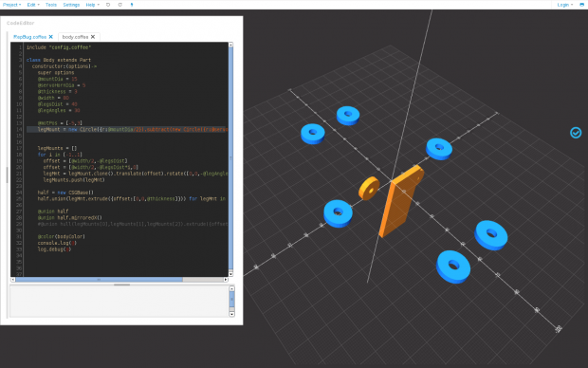
Task: Click the highlighted 'legMount = new Circle' line
Action: [127, 129]
